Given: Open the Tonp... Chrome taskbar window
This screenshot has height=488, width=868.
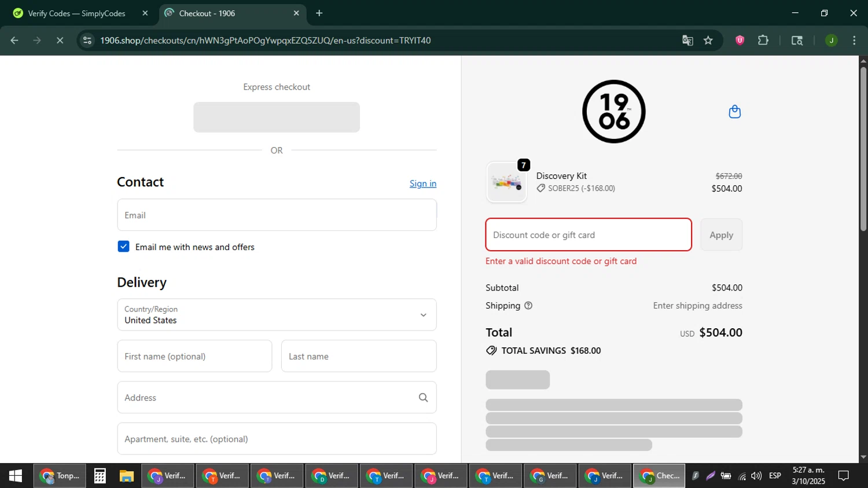Looking at the screenshot, I should [x=60, y=476].
